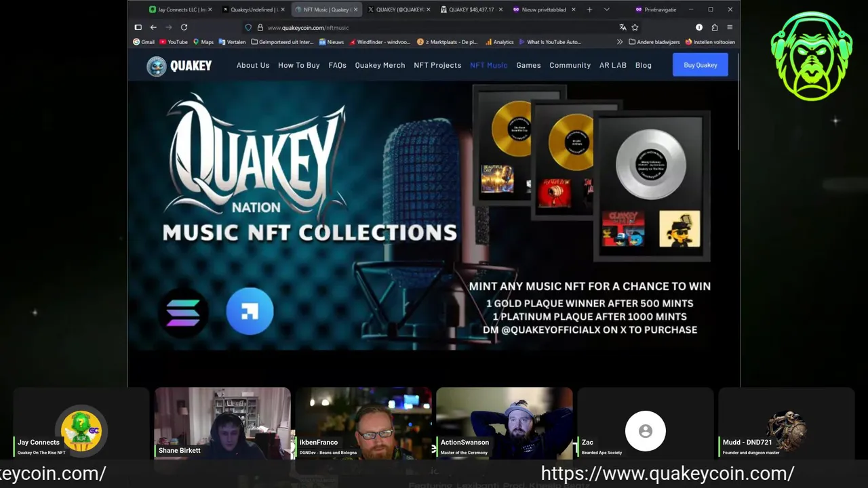The width and height of the screenshot is (868, 488).
Task: Click the silver platinum record plaque image
Action: [652, 186]
